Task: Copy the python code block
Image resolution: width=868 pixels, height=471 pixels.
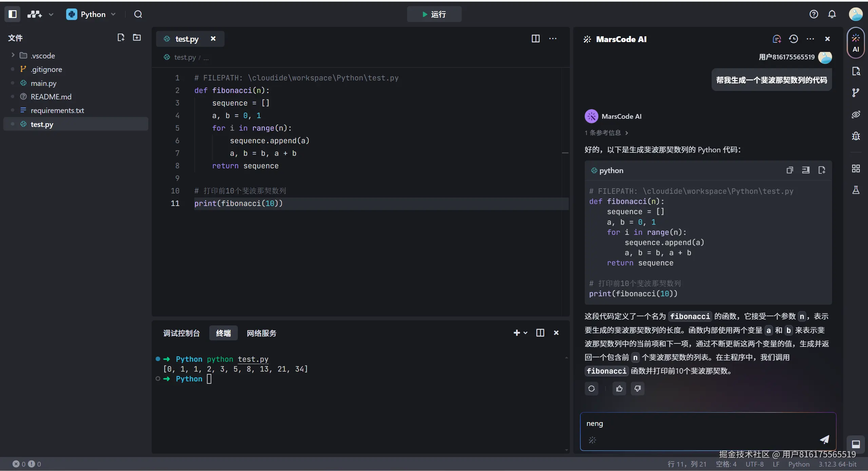Action: click(790, 170)
